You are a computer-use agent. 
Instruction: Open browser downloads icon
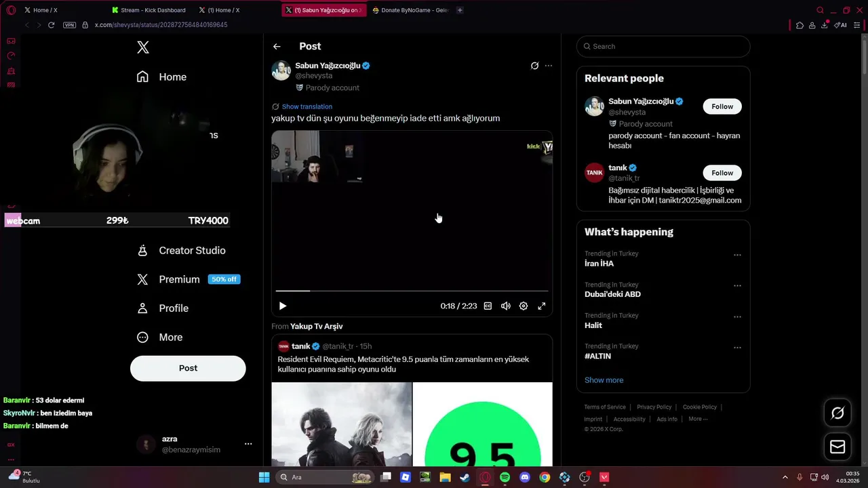tap(825, 25)
